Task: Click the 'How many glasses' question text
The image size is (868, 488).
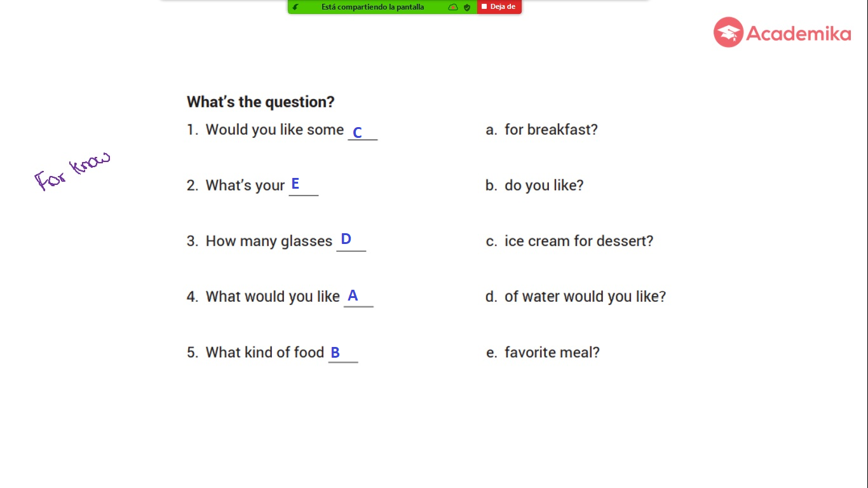Action: (269, 241)
